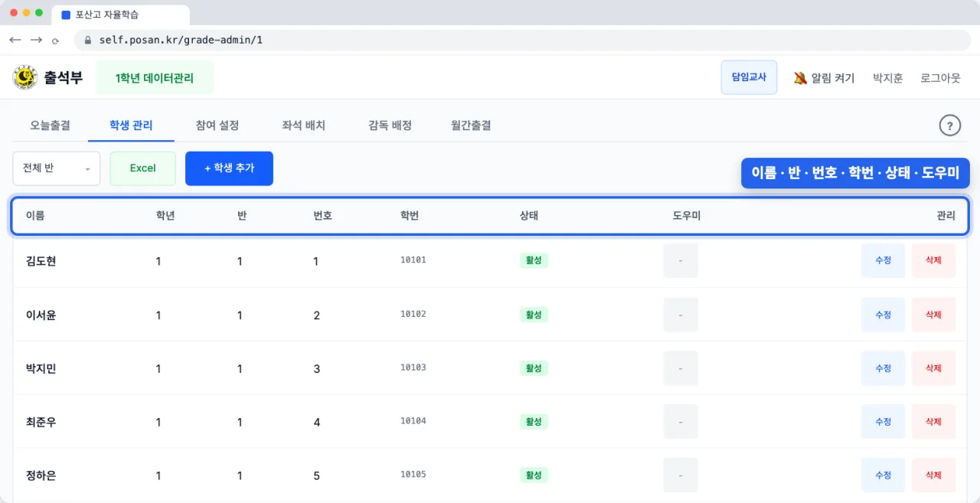Edit 김도현 with the 수정 button
This screenshot has width=980, height=503.
click(883, 260)
